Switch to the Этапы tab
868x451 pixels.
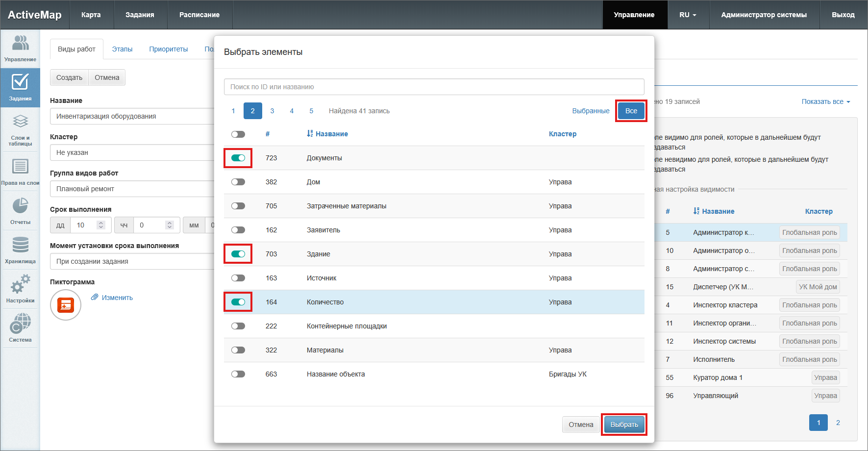click(122, 49)
